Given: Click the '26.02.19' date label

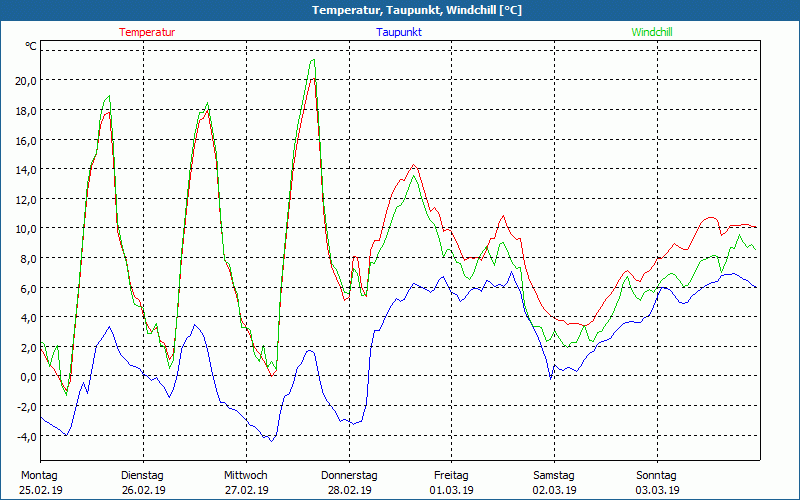Looking at the screenshot, I should [x=144, y=490].
